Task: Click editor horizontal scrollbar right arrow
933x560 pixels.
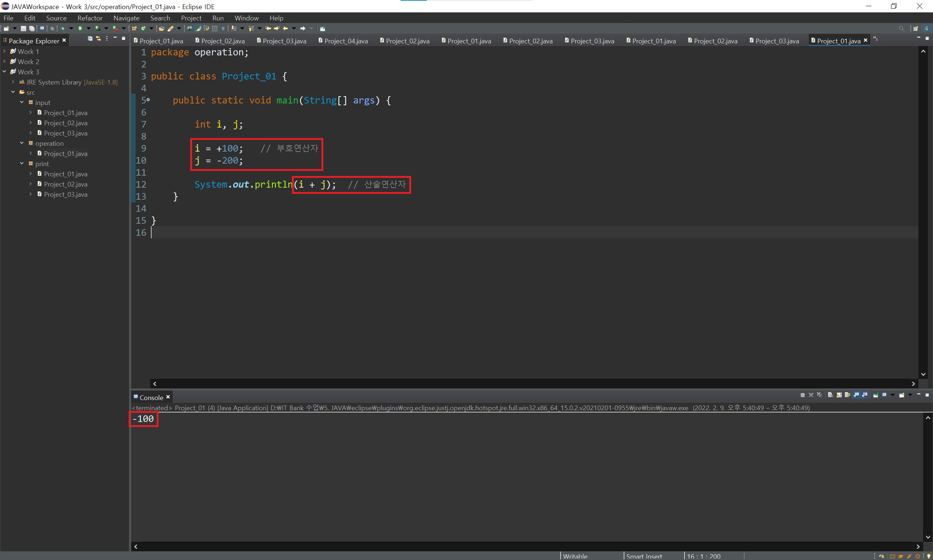Action: tap(913, 384)
